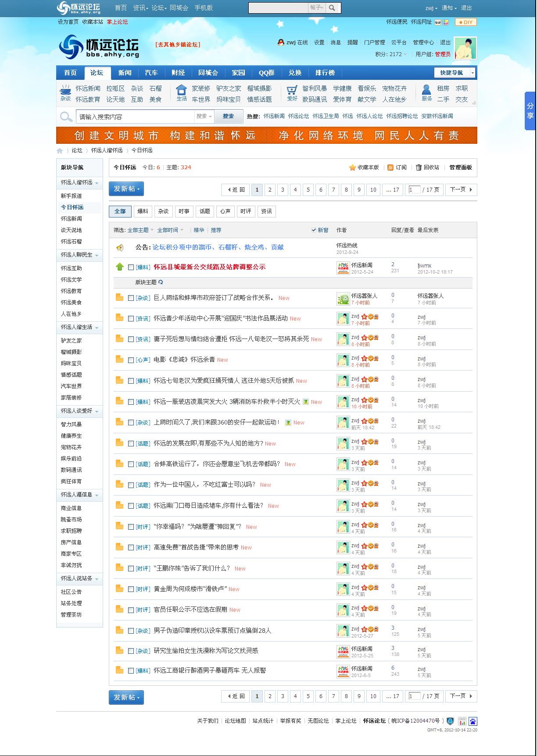The image size is (537, 756).
Task: Click the top bar search magnifier icon
Action: (332, 8)
